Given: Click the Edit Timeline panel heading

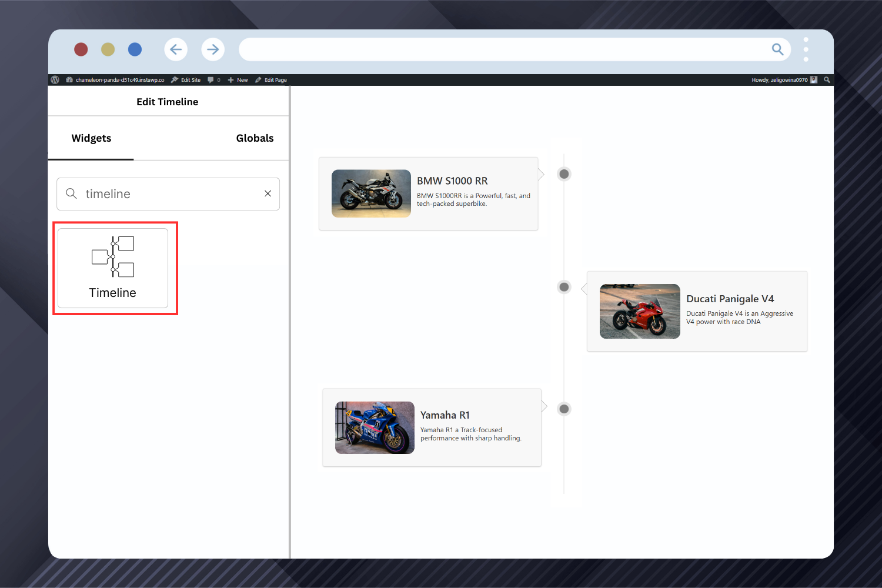Looking at the screenshot, I should tap(168, 102).
